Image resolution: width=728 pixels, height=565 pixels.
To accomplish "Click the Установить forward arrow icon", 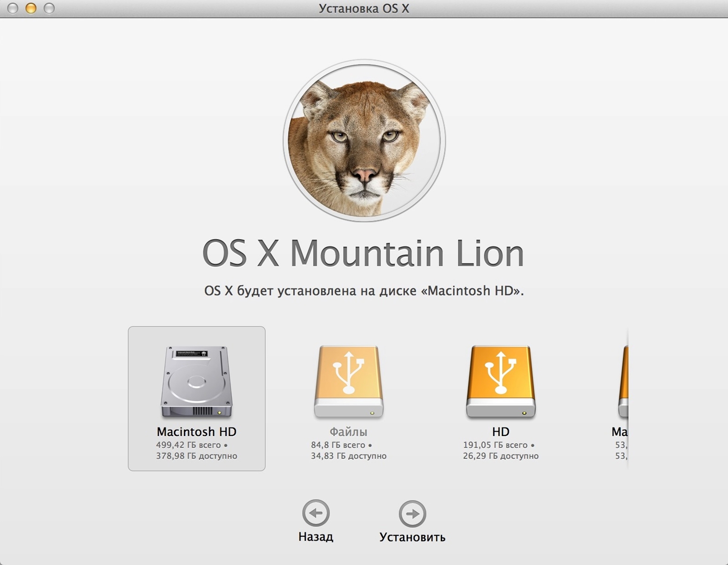I will click(412, 514).
